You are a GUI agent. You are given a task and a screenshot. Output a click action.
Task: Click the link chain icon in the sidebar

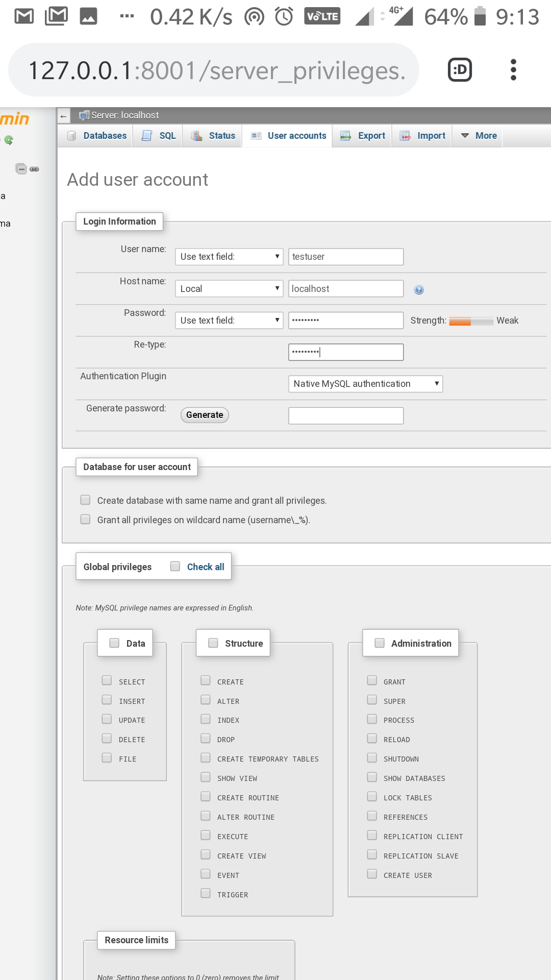pos(34,169)
